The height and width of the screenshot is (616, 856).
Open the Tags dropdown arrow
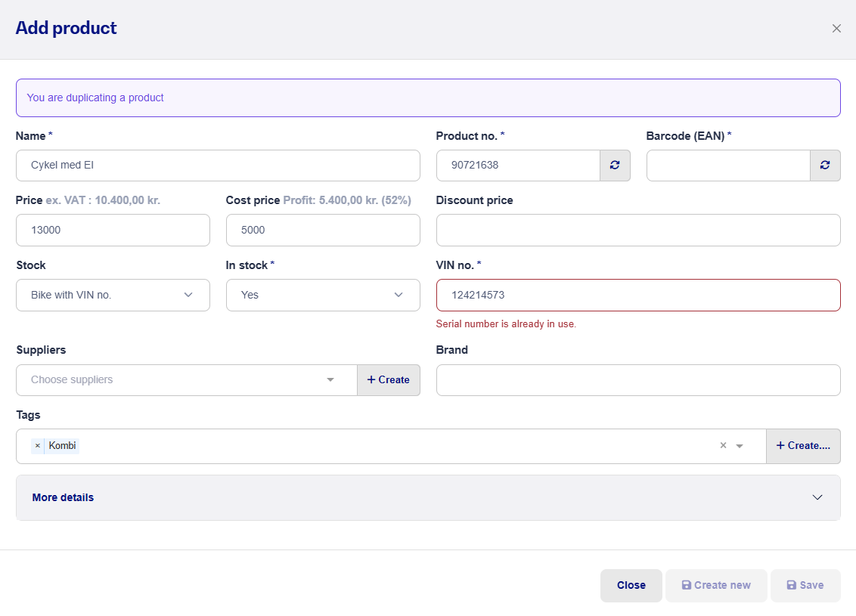click(x=740, y=446)
